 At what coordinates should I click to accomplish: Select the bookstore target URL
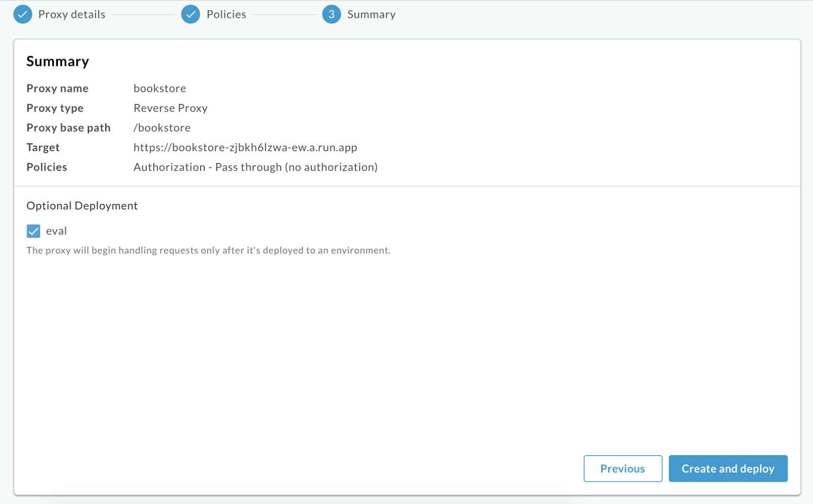(245, 147)
